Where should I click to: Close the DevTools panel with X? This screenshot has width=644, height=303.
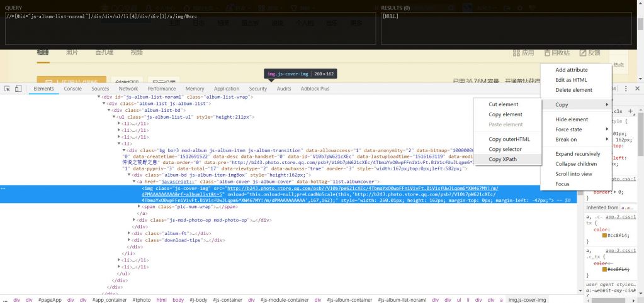tap(636, 89)
